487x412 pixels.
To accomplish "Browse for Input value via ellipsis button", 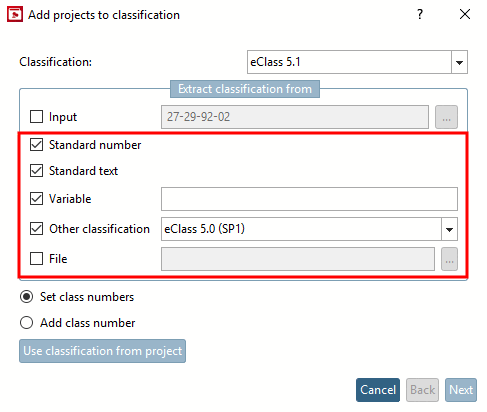I will (446, 117).
